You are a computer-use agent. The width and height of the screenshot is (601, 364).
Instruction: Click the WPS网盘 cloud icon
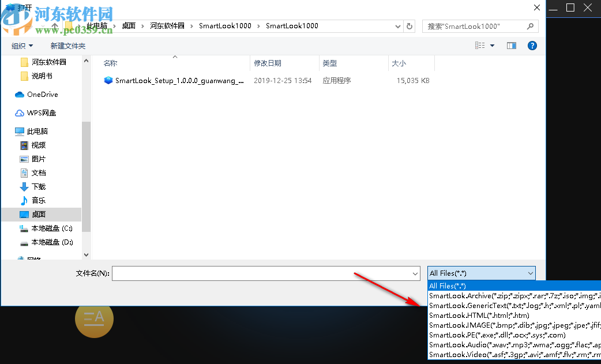20,113
